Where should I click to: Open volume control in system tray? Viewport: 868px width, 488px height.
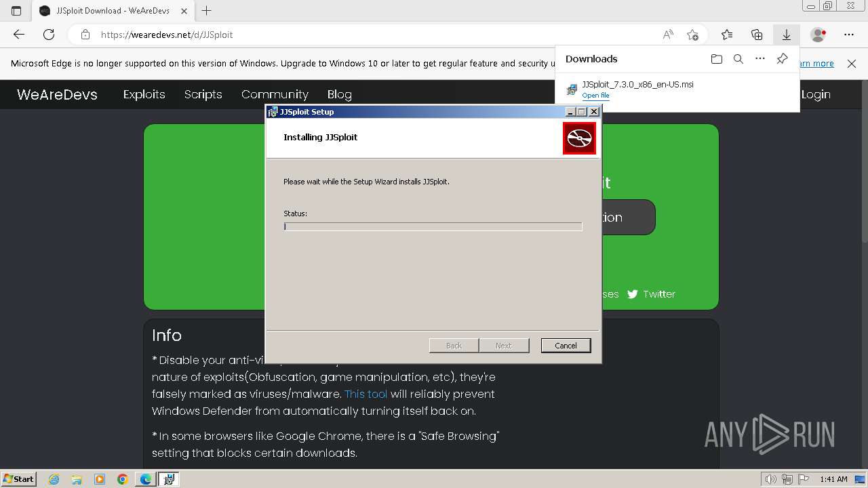tap(772, 479)
